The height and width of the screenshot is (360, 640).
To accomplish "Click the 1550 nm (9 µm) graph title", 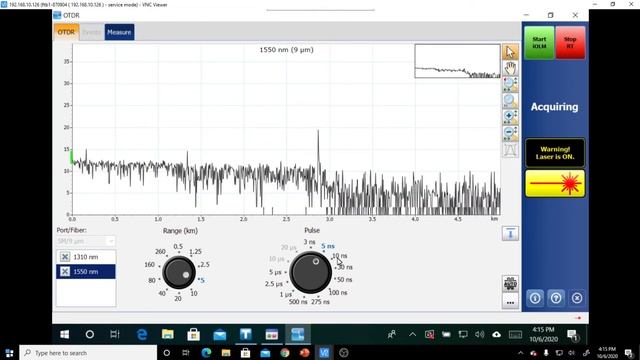I will pos(287,50).
